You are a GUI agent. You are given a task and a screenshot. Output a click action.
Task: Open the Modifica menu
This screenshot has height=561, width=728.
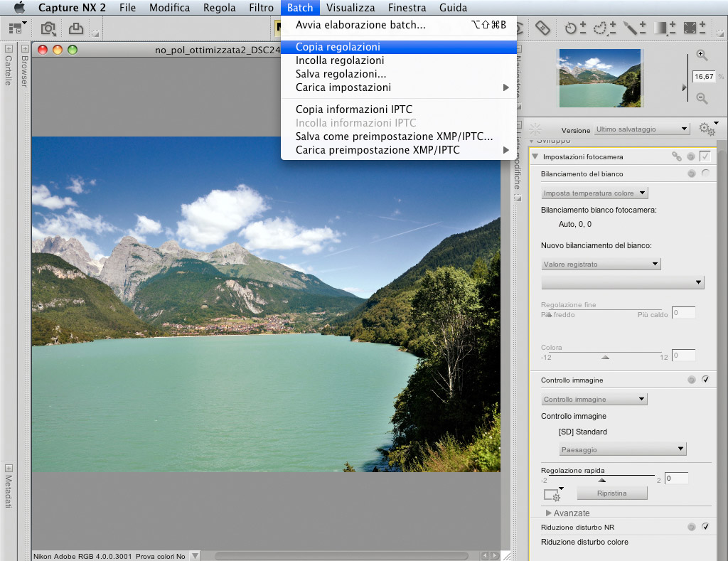pyautogui.click(x=169, y=7)
